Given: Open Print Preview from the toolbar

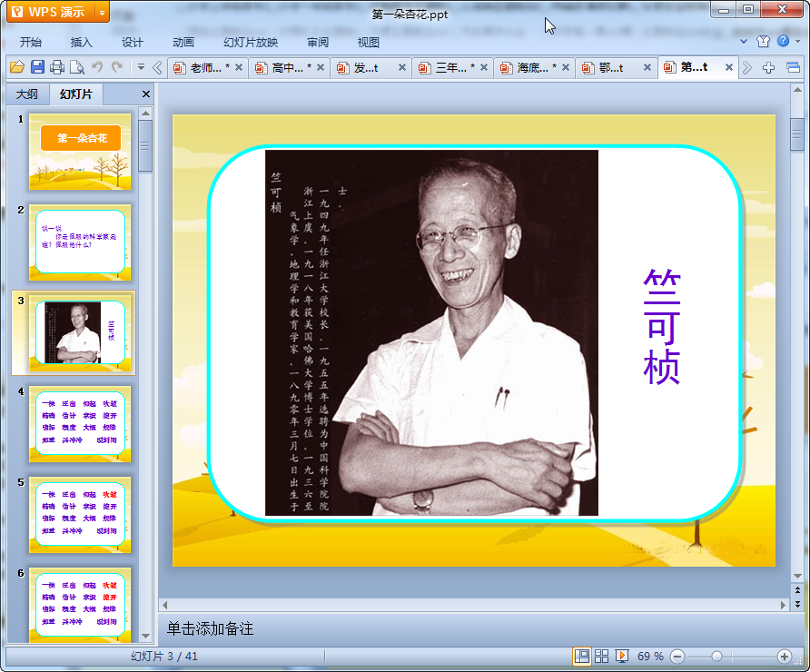Looking at the screenshot, I should [x=77, y=67].
